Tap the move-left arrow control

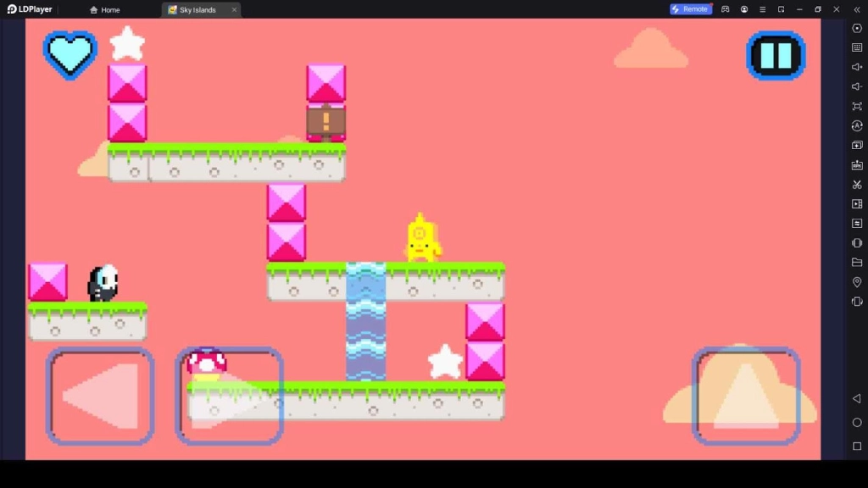pyautogui.click(x=100, y=396)
